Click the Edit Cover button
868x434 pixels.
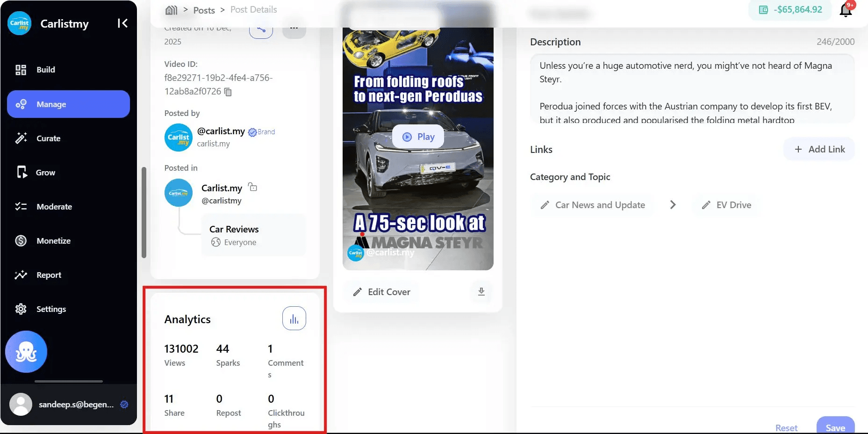[381, 292]
